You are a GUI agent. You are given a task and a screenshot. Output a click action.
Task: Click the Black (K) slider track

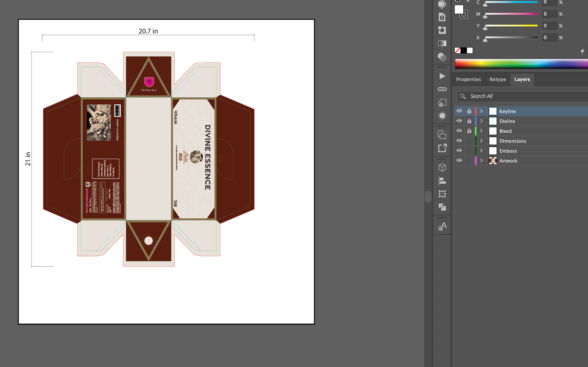tap(511, 37)
